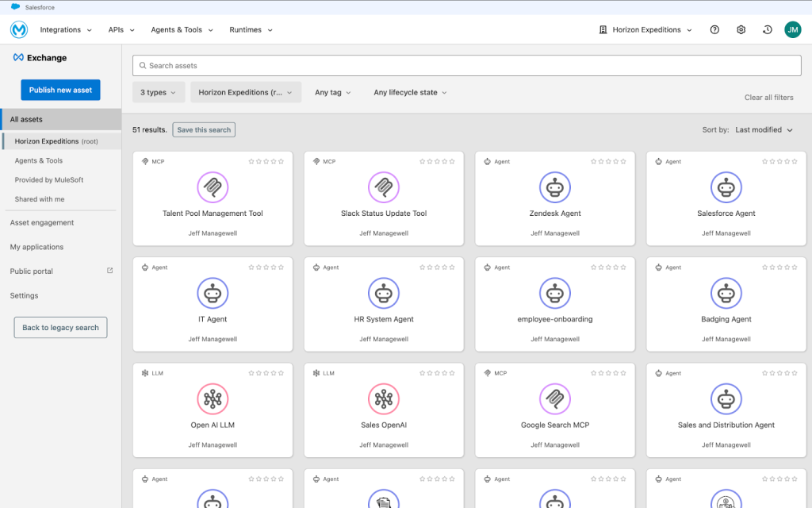Click the Publish new asset button
The width and height of the screenshot is (812, 508).
point(61,90)
